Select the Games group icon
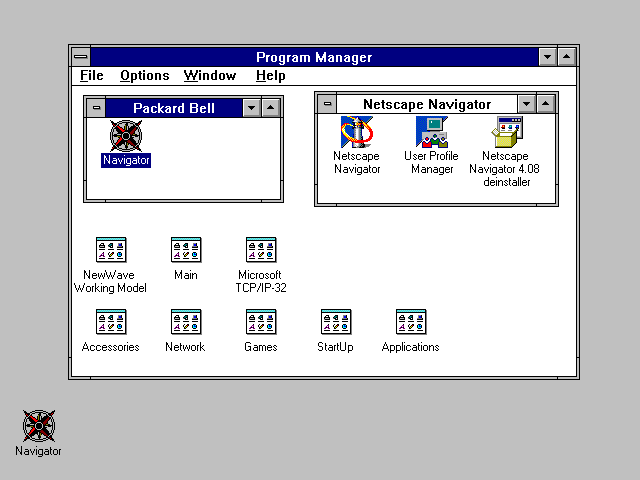This screenshot has width=640, height=480. click(x=261, y=322)
